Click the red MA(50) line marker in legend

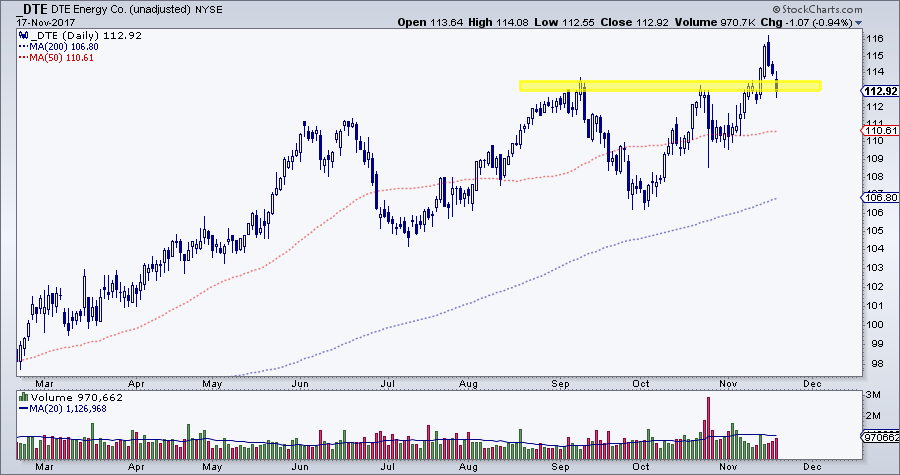21,57
